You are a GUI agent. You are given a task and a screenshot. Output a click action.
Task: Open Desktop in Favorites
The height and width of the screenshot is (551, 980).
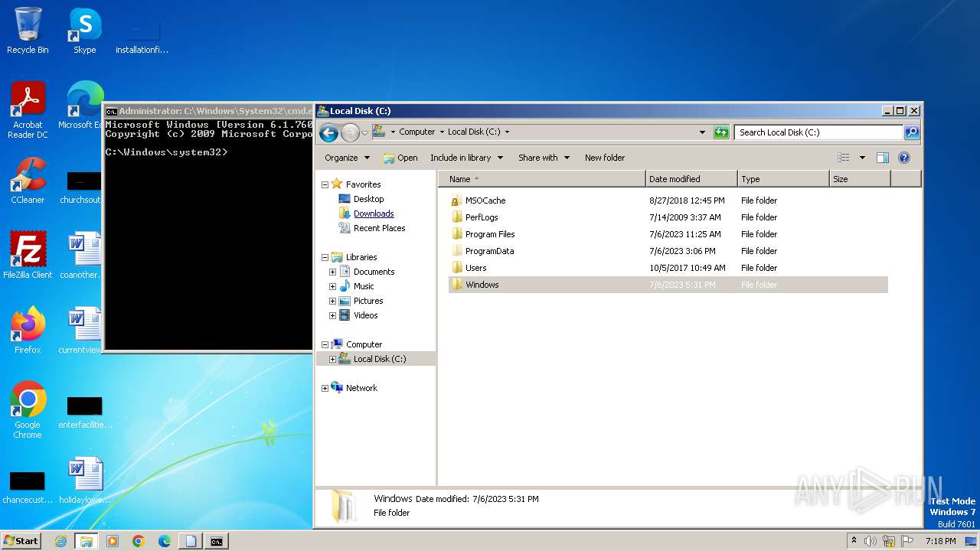click(368, 199)
